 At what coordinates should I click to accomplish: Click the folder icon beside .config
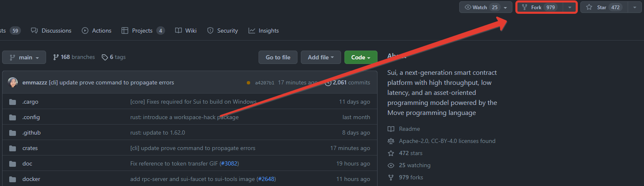tap(13, 117)
